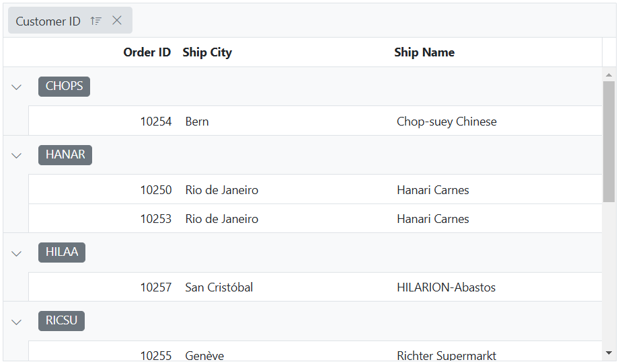Select the CHOPS group badge
The height and width of the screenshot is (364, 618).
point(65,86)
